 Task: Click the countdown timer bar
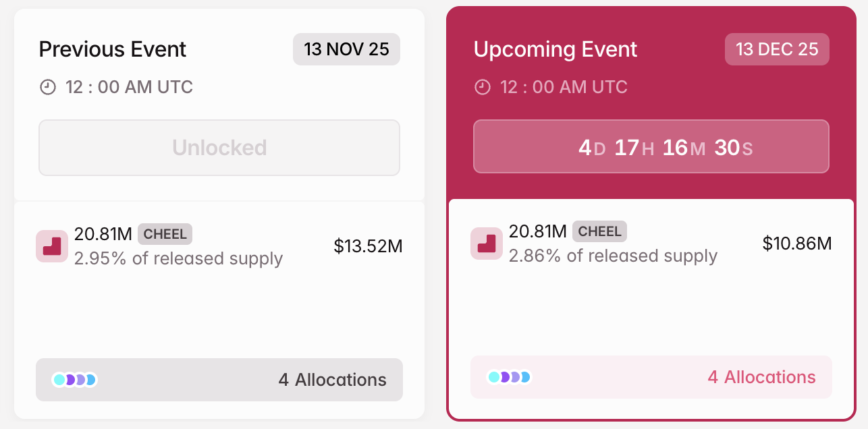(x=651, y=146)
